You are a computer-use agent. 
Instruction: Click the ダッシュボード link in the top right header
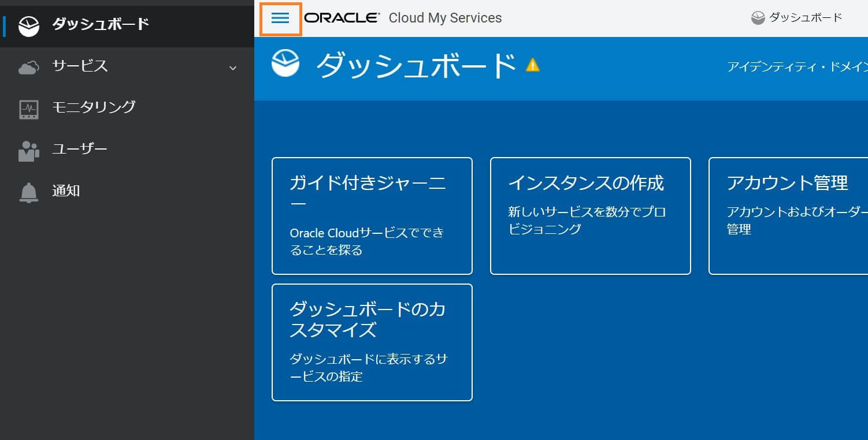[806, 18]
